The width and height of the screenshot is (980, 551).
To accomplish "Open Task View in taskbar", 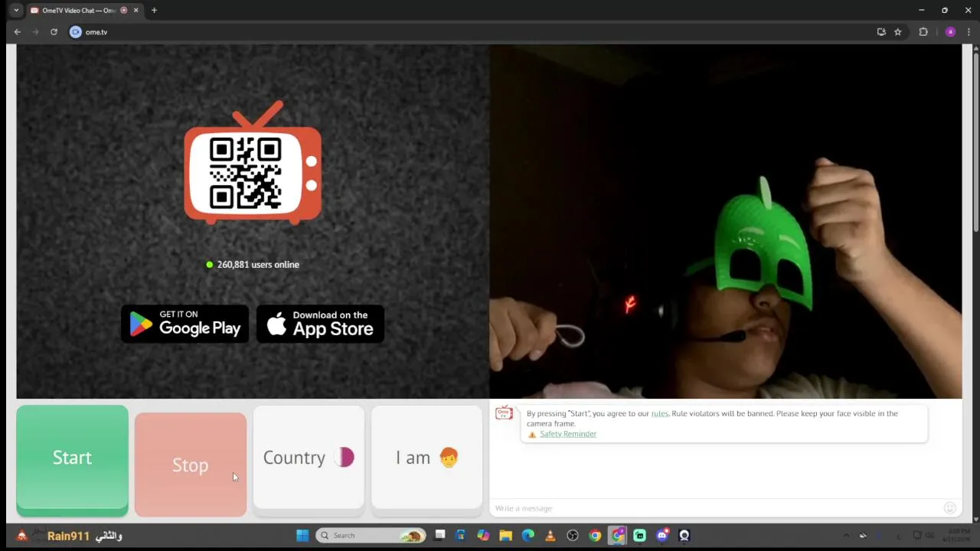I will (439, 536).
